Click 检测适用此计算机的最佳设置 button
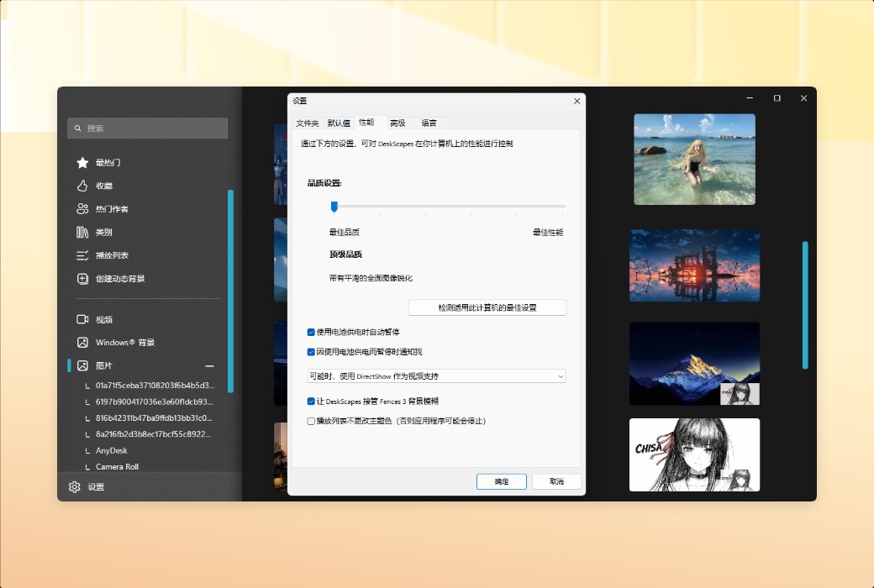Screen dimensions: 874x588 [x=487, y=307]
